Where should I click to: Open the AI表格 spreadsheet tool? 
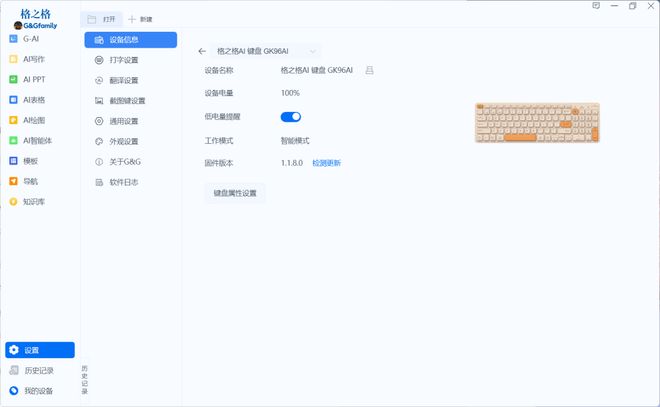[34, 99]
